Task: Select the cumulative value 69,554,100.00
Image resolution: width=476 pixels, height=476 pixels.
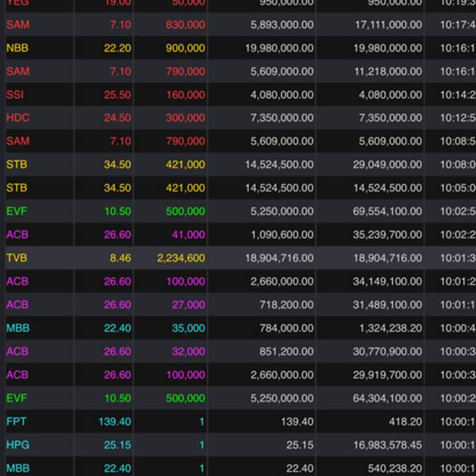Action: tap(387, 211)
